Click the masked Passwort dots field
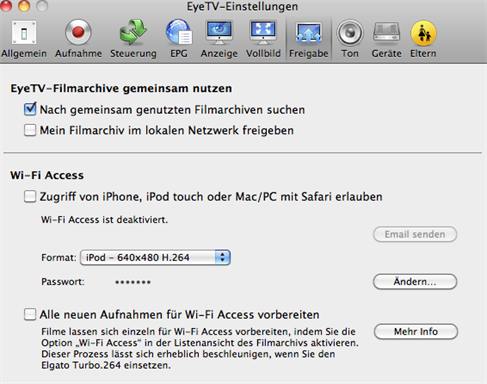This screenshot has height=384, width=487. (x=133, y=282)
